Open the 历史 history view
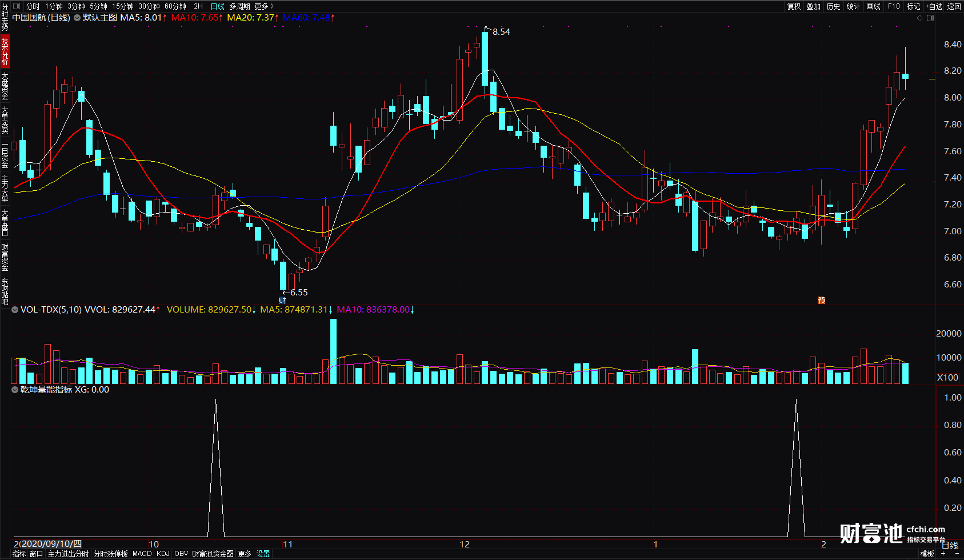964x560 pixels. 834,6
